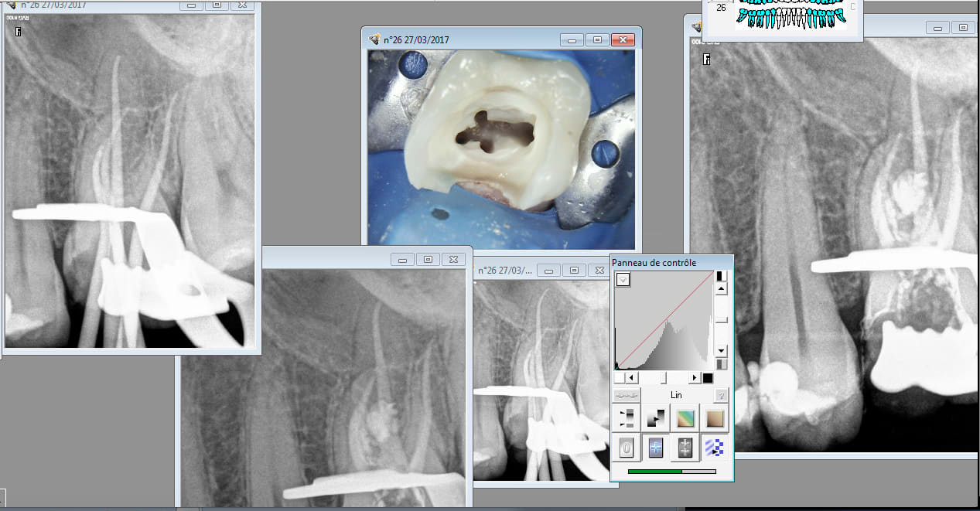Toggle the checkbox beside the teeth chart

pyautogui.click(x=853, y=7)
